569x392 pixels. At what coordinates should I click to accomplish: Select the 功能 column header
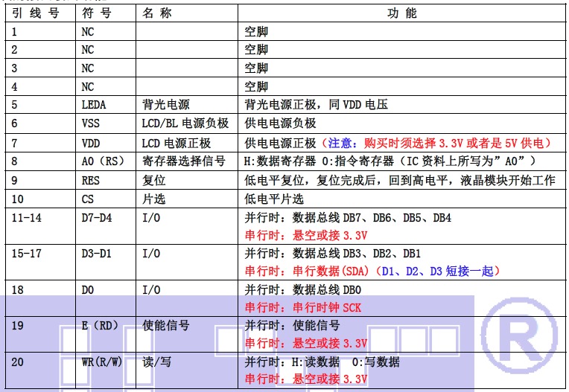click(x=402, y=14)
